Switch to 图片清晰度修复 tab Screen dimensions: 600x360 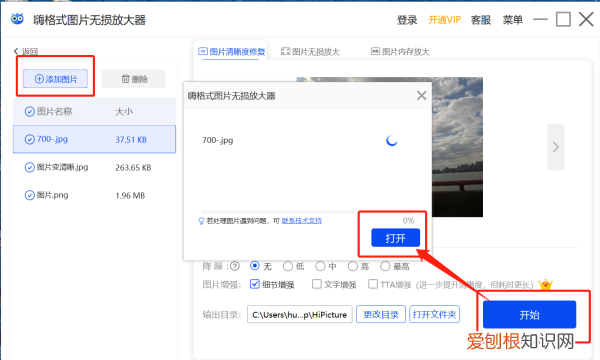pos(232,51)
